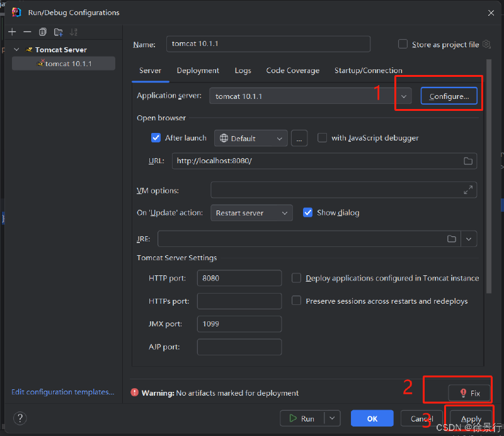Open the JRE dropdown arrow

click(469, 239)
